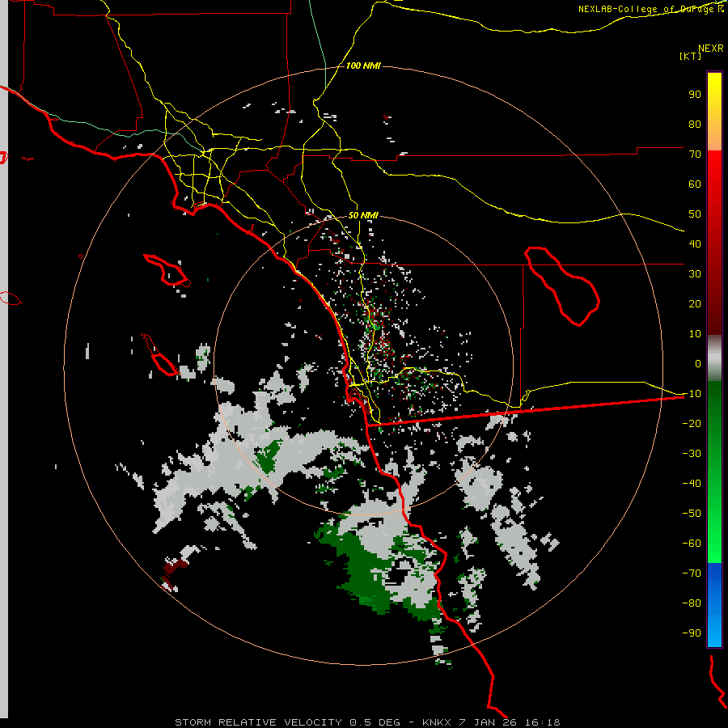The width and height of the screenshot is (728, 728).
Task: Click the Storm Relative Velocity caption text
Action: coord(367,722)
